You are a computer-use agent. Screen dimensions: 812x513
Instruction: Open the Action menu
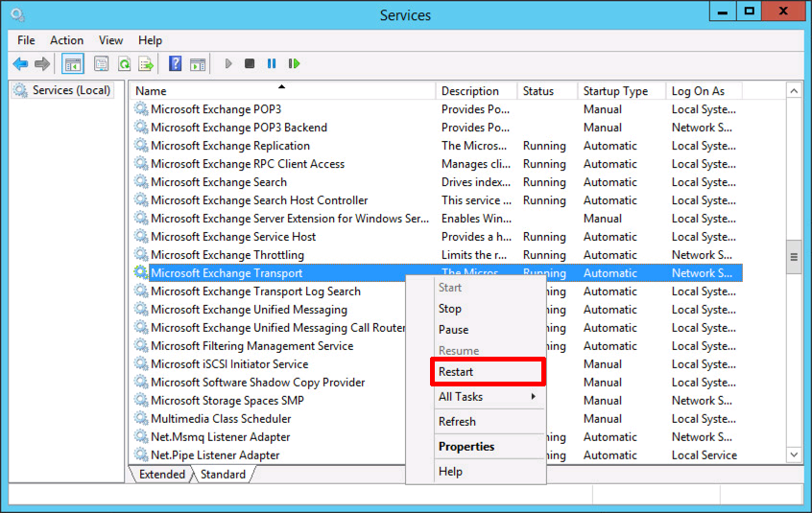click(x=66, y=40)
